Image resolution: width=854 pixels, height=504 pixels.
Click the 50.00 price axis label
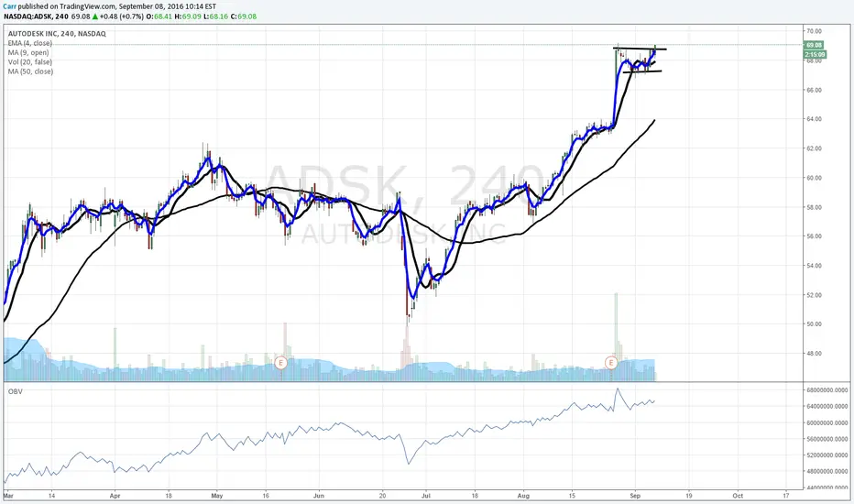[x=815, y=323]
